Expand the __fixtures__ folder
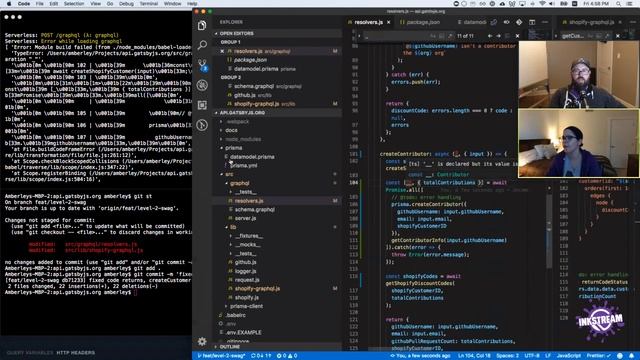Image resolution: width=640 pixels, height=360 pixels. tap(249, 236)
